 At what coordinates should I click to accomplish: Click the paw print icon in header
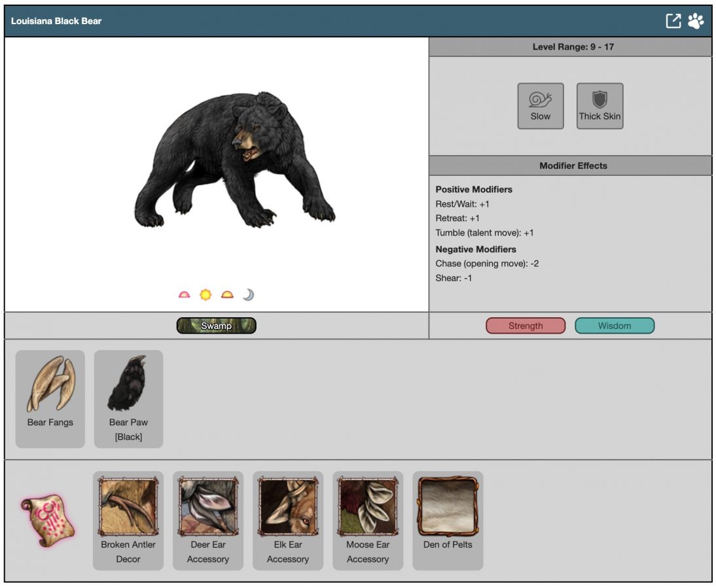pyautogui.click(x=696, y=21)
